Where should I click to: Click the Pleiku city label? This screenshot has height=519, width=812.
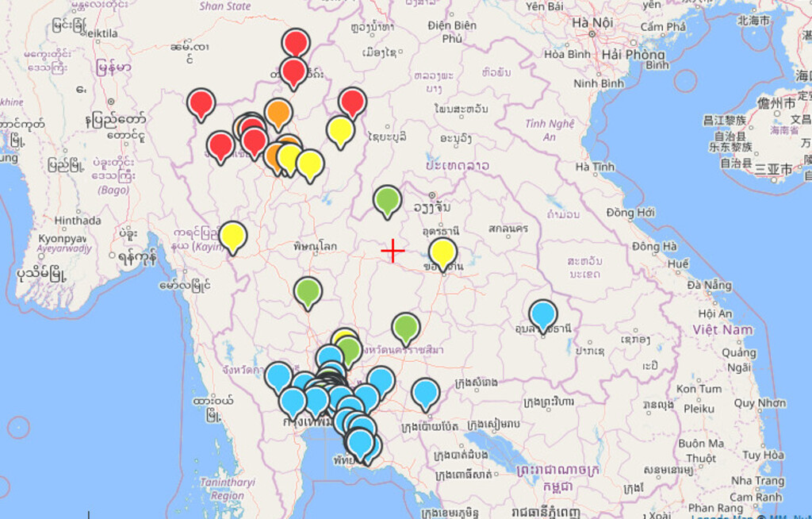click(x=699, y=409)
